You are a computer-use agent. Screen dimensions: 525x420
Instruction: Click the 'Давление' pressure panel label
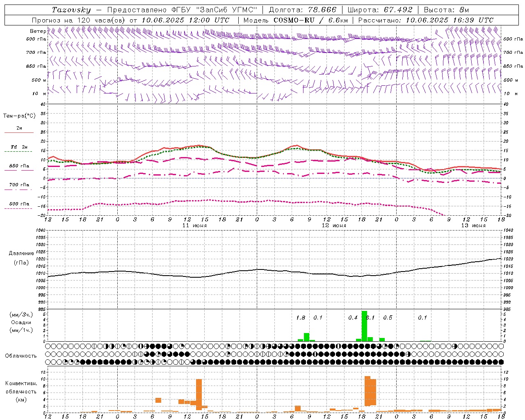[21, 253]
